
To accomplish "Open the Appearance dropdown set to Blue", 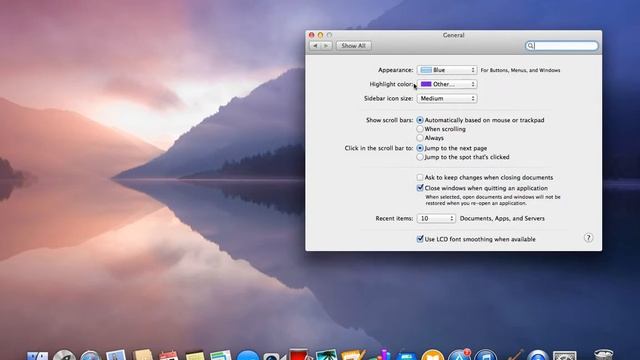I will [x=447, y=70].
